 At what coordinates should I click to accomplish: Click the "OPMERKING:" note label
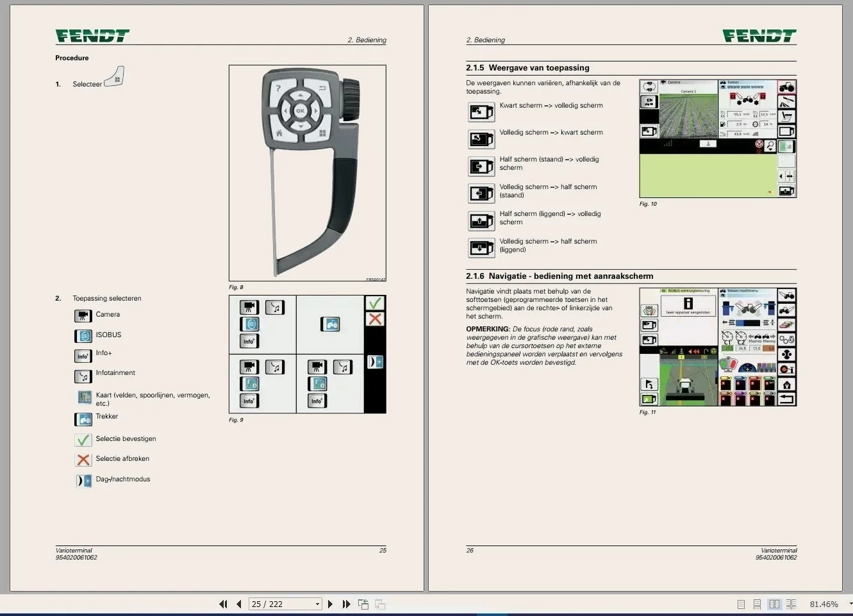[488, 329]
